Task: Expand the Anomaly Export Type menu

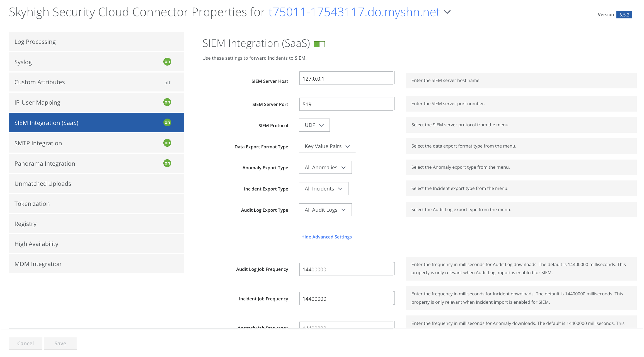Action: coord(325,168)
